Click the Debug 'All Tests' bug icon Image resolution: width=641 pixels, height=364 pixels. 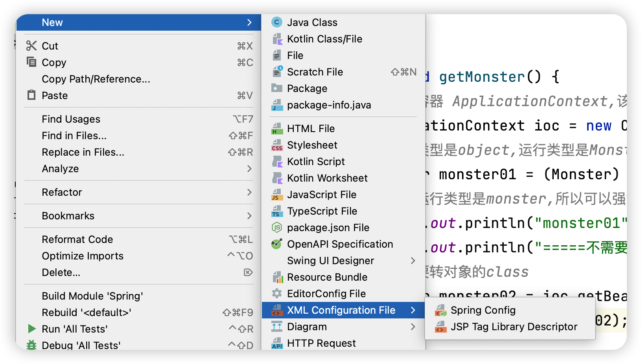31,345
